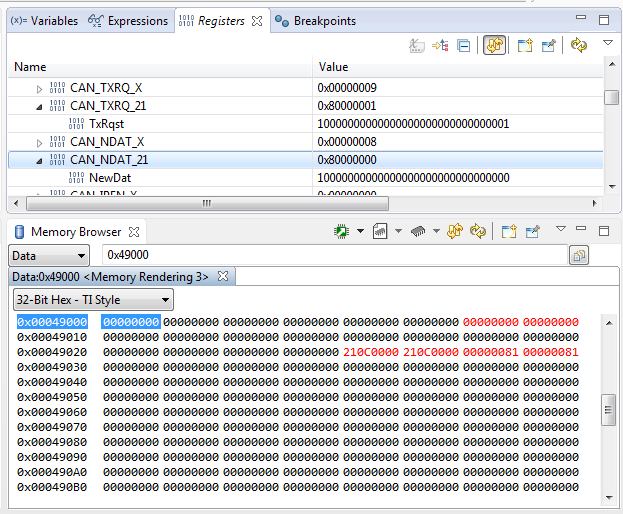Maximize the Registers panel
This screenshot has height=514, width=623.
604,20
